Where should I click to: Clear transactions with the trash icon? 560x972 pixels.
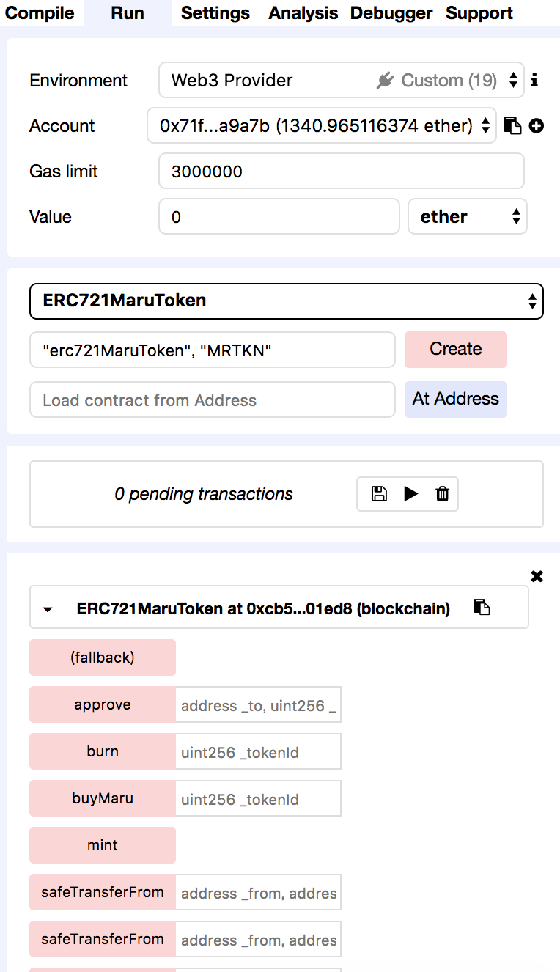(x=442, y=494)
